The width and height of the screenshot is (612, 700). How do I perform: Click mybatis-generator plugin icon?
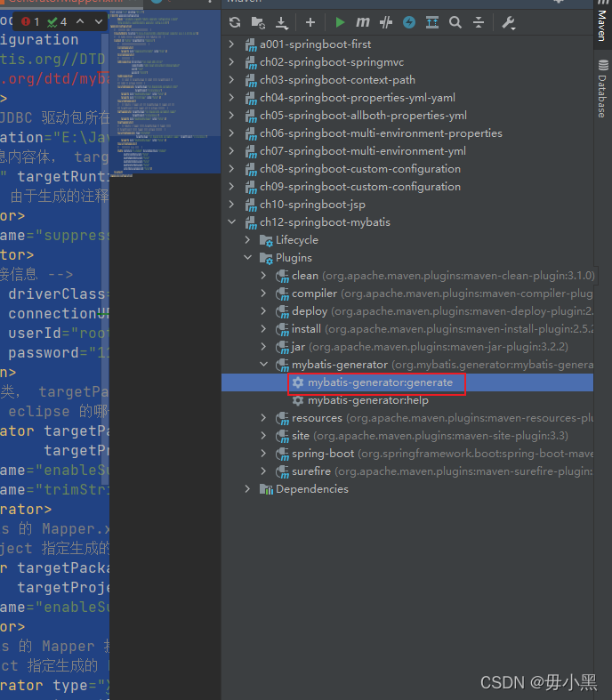(282, 366)
